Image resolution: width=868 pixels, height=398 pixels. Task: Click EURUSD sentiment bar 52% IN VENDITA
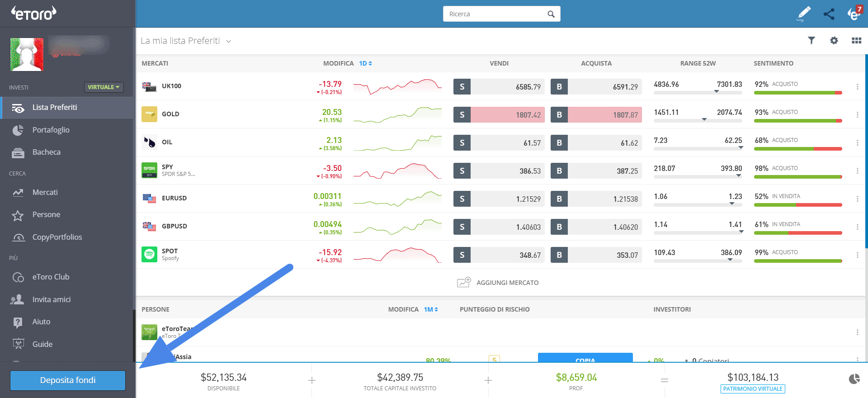point(798,205)
